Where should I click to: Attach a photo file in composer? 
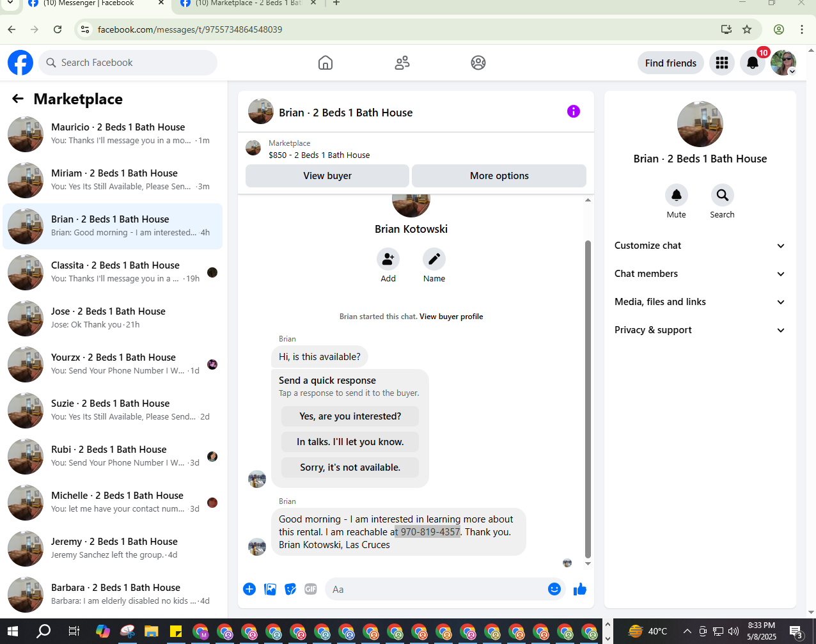coord(270,589)
